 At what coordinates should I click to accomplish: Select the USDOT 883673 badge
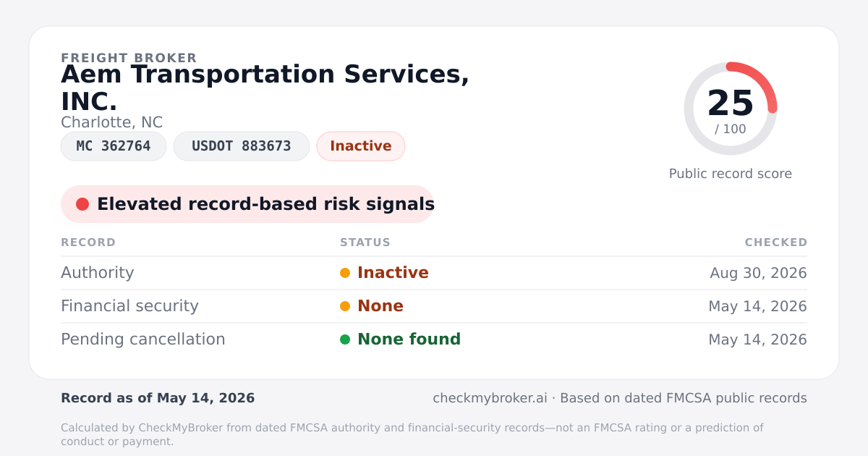242,146
